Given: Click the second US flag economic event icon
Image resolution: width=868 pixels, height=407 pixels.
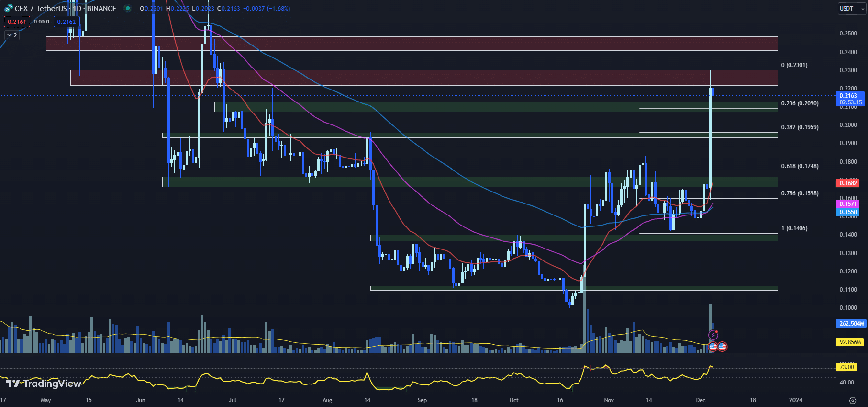Looking at the screenshot, I should click(x=722, y=346).
